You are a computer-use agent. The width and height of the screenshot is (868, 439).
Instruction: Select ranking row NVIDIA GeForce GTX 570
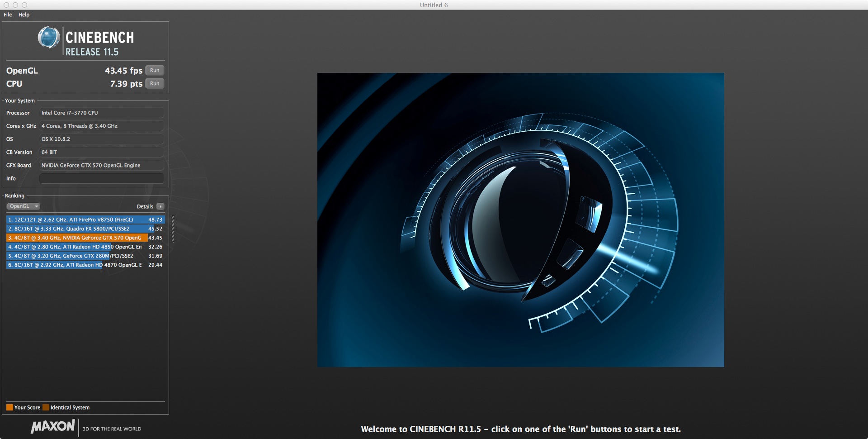[x=85, y=238]
